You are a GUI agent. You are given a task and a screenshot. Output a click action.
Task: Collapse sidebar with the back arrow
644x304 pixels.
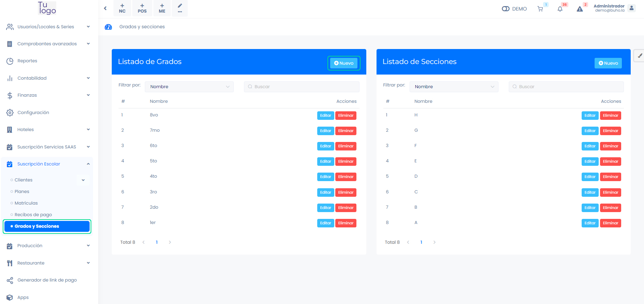(x=105, y=8)
